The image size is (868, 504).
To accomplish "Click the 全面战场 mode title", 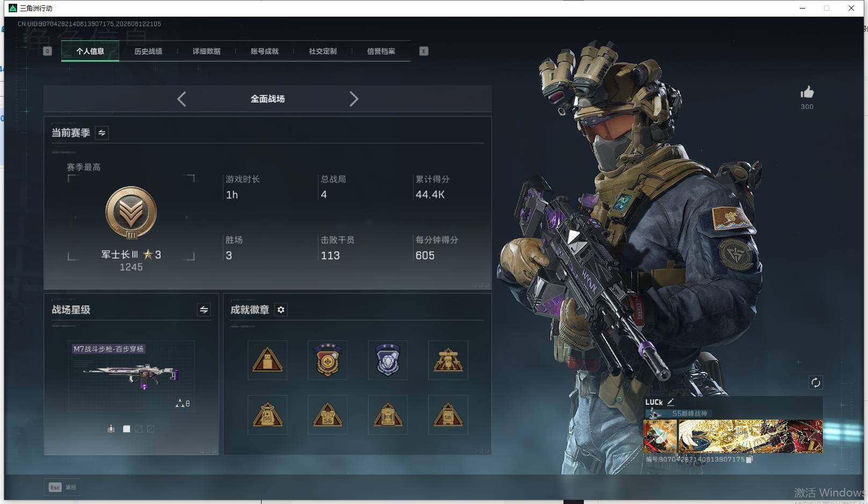I will pyautogui.click(x=267, y=99).
